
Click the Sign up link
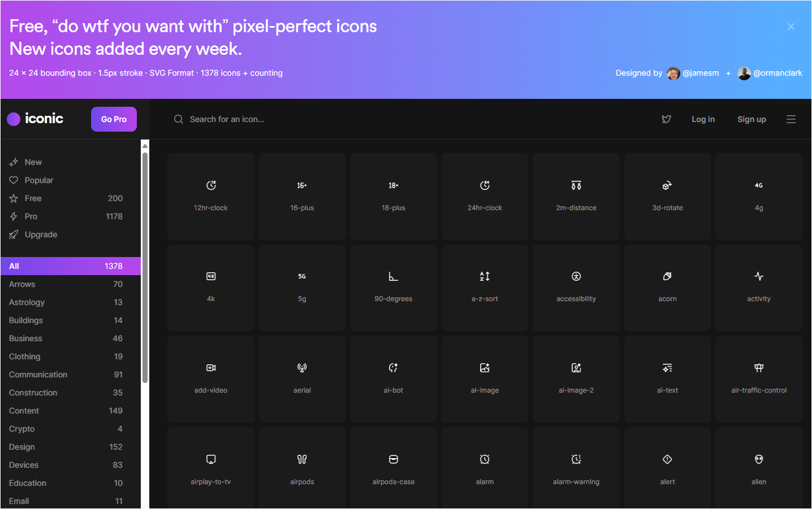(x=751, y=119)
